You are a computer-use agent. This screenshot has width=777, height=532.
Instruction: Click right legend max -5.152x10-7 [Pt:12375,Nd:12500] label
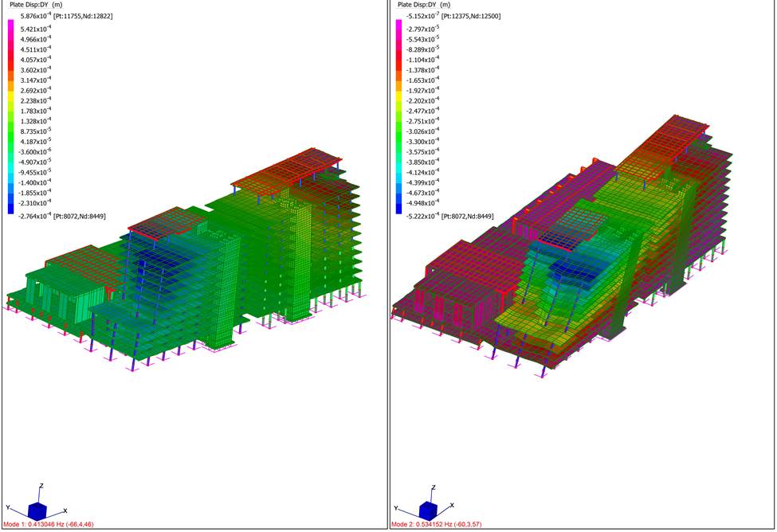point(453,16)
